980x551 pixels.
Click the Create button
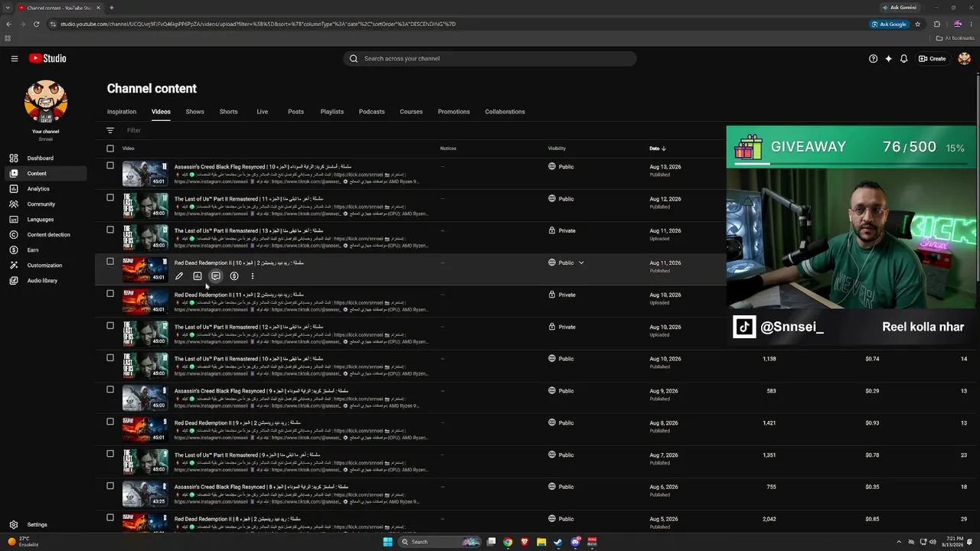933,58
